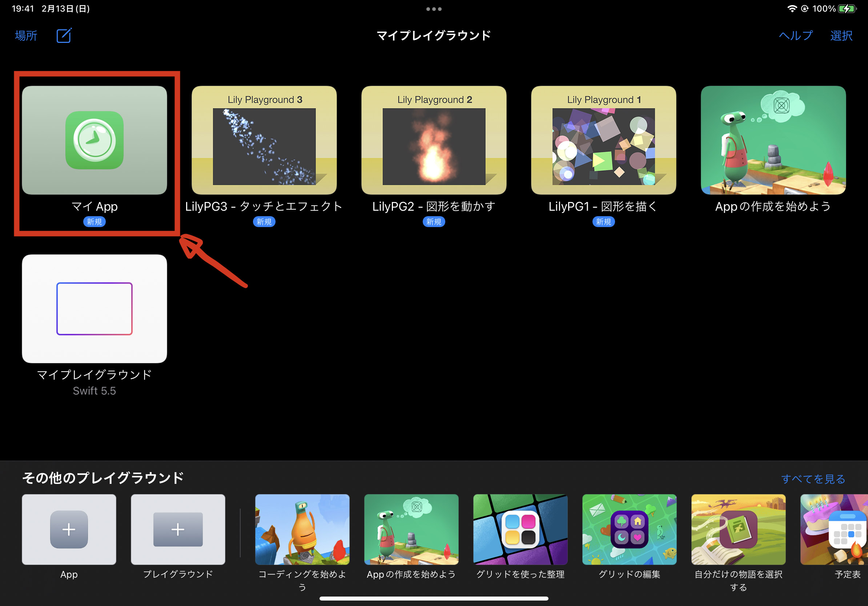Tap the 100% battery percentage text
Viewport: 868px width, 606px height.
pos(824,9)
